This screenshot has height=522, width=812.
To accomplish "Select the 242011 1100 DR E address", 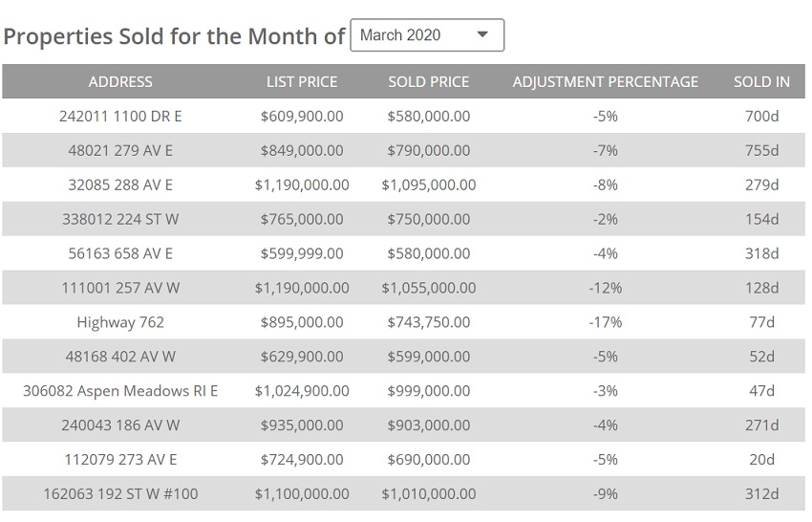I will tap(120, 116).
